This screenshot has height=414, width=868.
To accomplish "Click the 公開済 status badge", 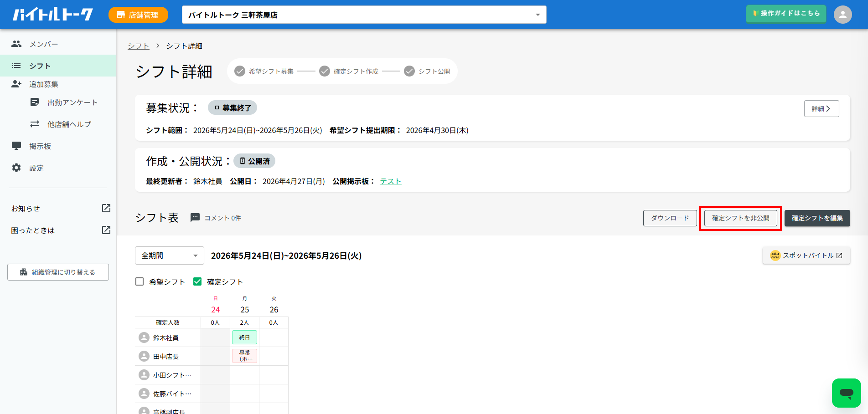I will 254,161.
